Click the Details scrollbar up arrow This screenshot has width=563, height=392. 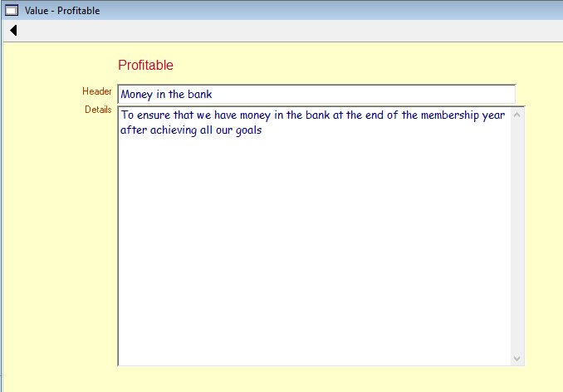517,114
